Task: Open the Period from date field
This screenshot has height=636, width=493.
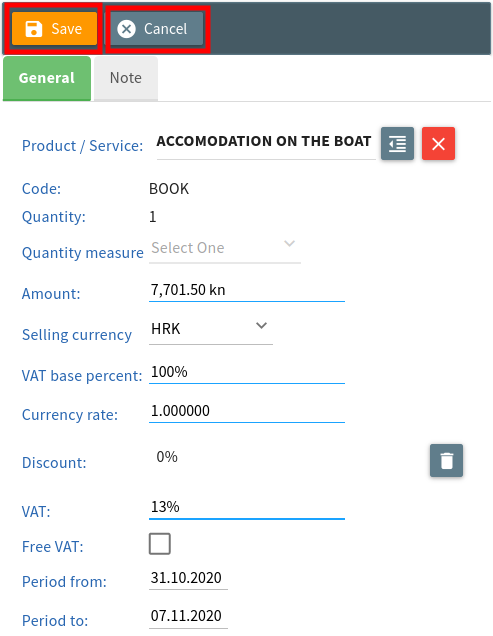Action: [x=188, y=578]
